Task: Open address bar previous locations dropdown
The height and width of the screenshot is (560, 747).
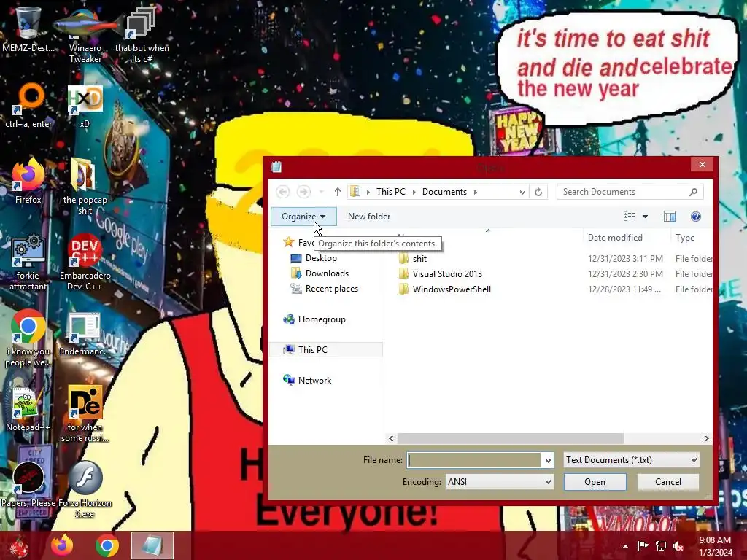Action: (x=522, y=192)
